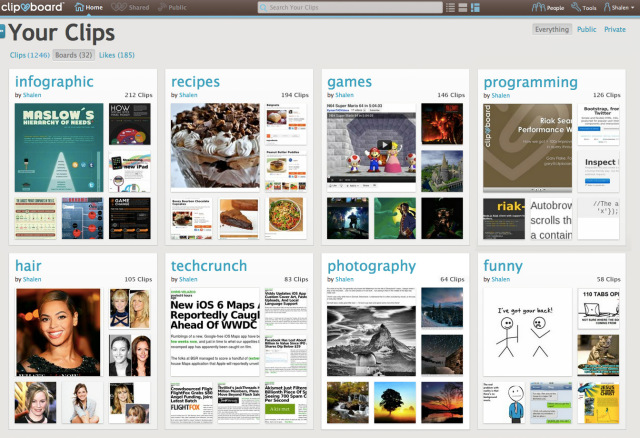Open the castle landscape thumbnail in games
The width and height of the screenshot is (640, 438).
click(x=442, y=171)
